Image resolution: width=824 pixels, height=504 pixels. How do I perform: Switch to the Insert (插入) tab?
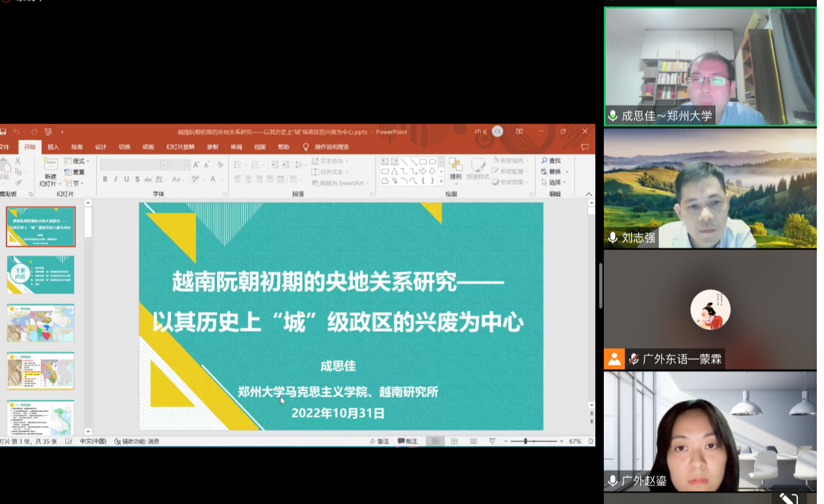pos(53,147)
